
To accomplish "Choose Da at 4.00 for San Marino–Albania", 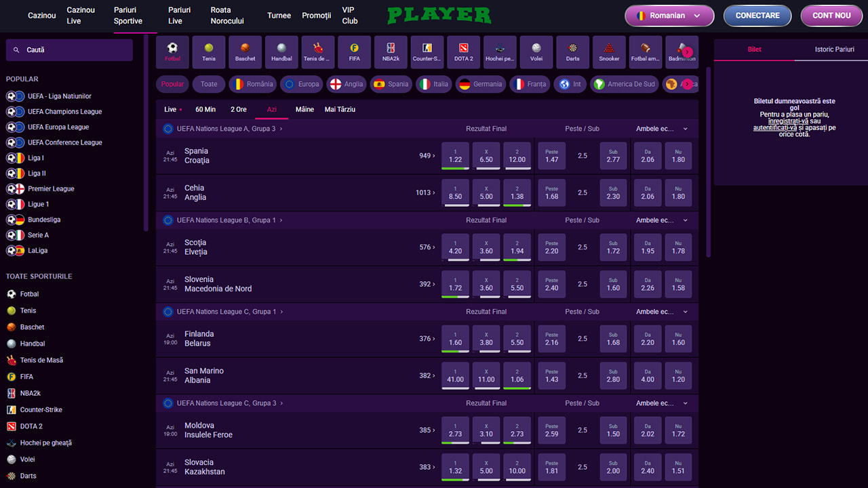I will point(648,375).
